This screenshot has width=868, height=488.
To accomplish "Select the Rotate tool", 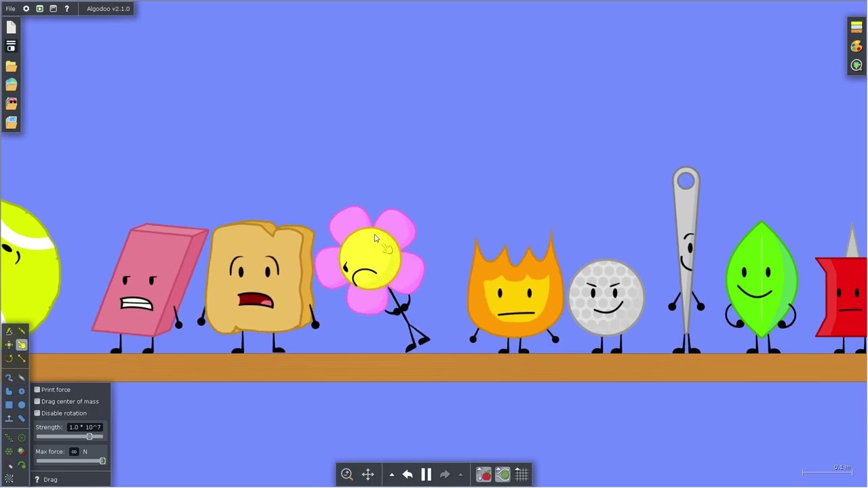I will tap(9, 359).
